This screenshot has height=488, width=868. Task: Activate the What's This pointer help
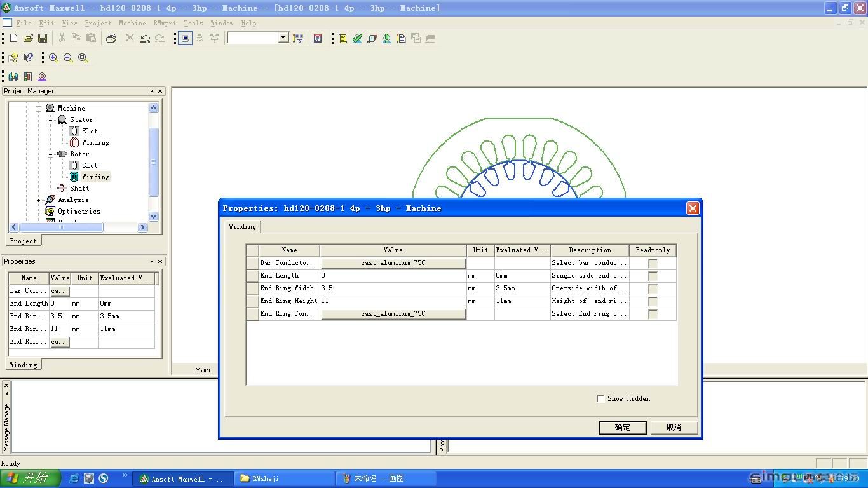pyautogui.click(x=28, y=57)
